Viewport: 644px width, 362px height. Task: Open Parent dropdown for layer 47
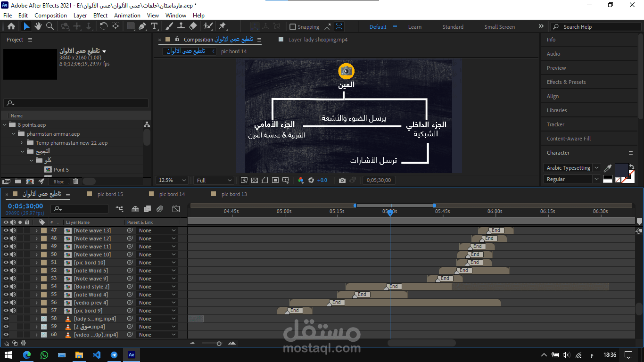coord(157,230)
